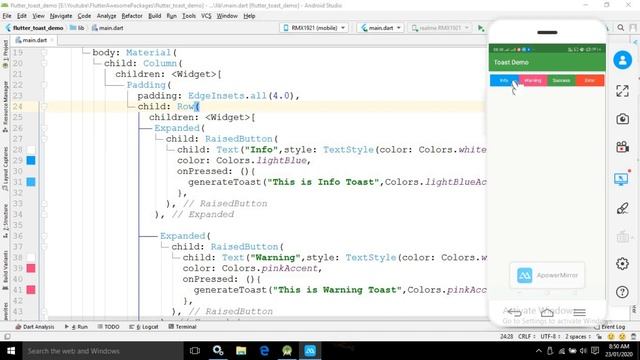640x360 pixels.
Task: Open the RMX1921 (mobile) device dropdown
Action: (314, 28)
